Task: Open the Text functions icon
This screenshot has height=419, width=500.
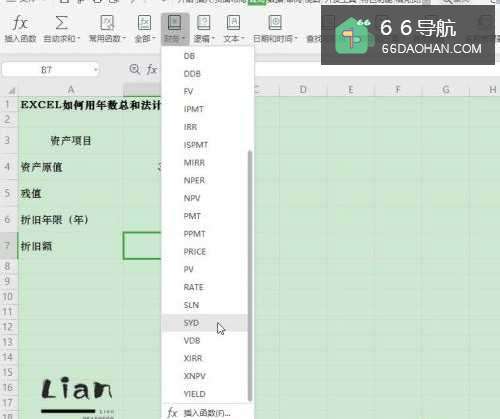Action: pos(233,23)
